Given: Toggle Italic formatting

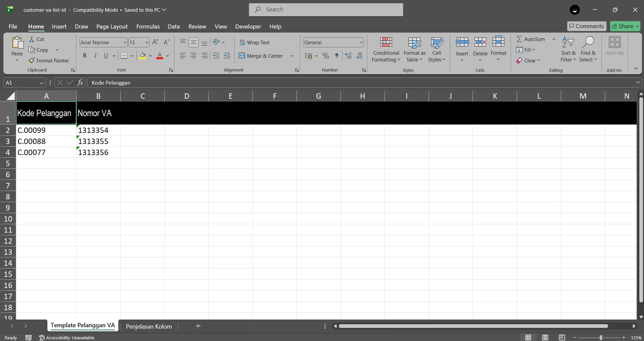Looking at the screenshot, I should (x=95, y=56).
